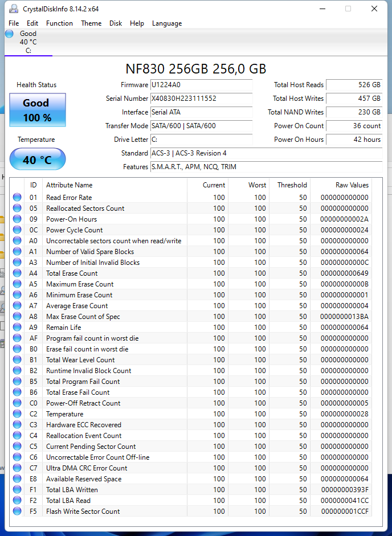This screenshot has height=536, width=392.
Task: Click the Attribute Name column header
Action: point(115,185)
